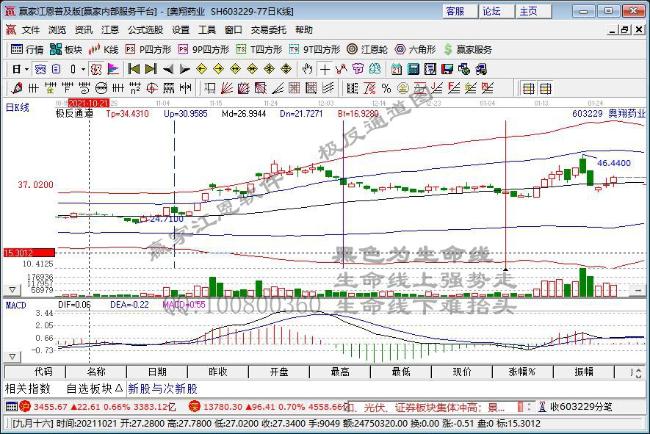This screenshot has height=434, width=650.
Task: Collapse the volume panel triangle button
Action: point(12,289)
